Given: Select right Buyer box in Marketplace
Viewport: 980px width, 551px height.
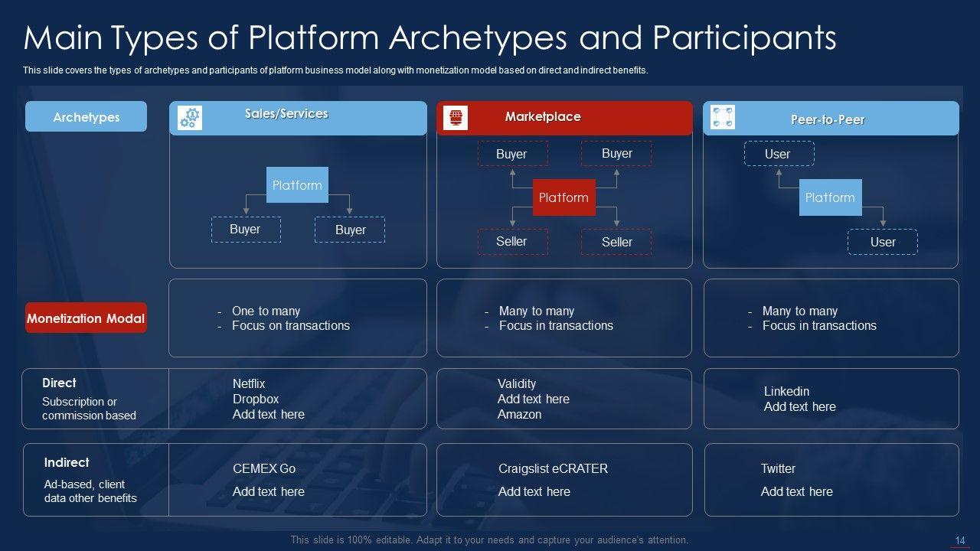Looking at the screenshot, I should click(x=616, y=153).
